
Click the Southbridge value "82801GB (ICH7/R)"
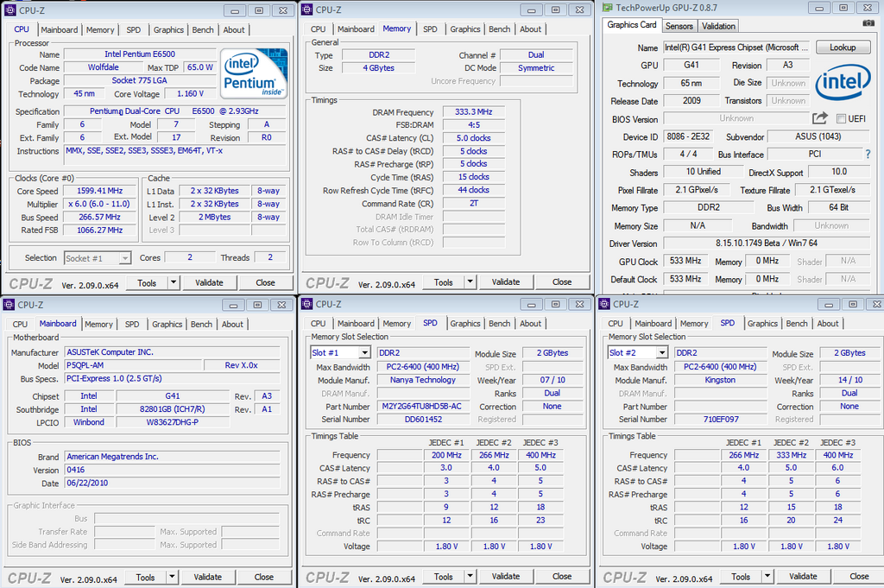point(173,409)
